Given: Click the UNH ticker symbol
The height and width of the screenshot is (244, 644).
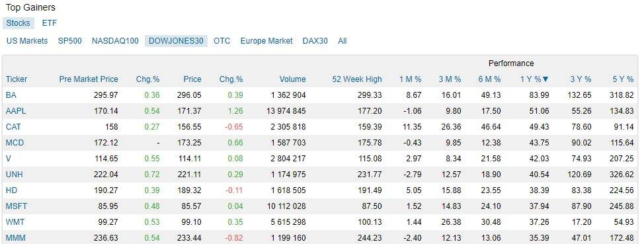Looking at the screenshot, I should tap(15, 175).
